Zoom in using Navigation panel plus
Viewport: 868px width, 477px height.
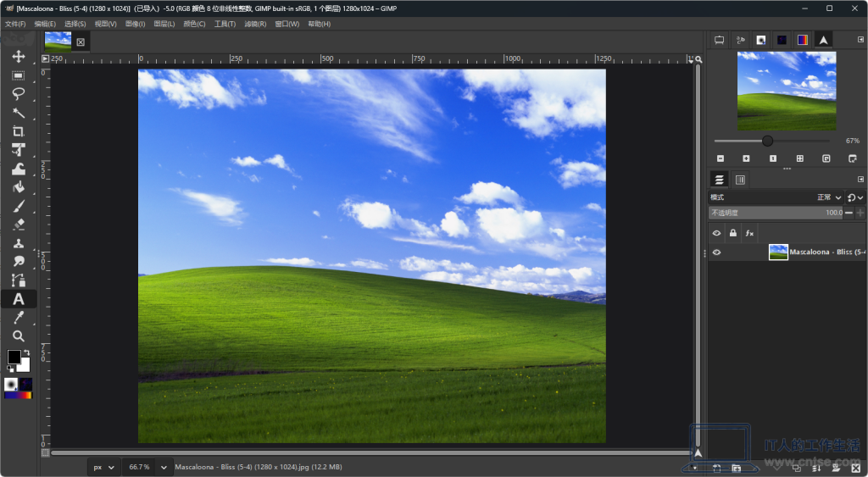(x=746, y=158)
